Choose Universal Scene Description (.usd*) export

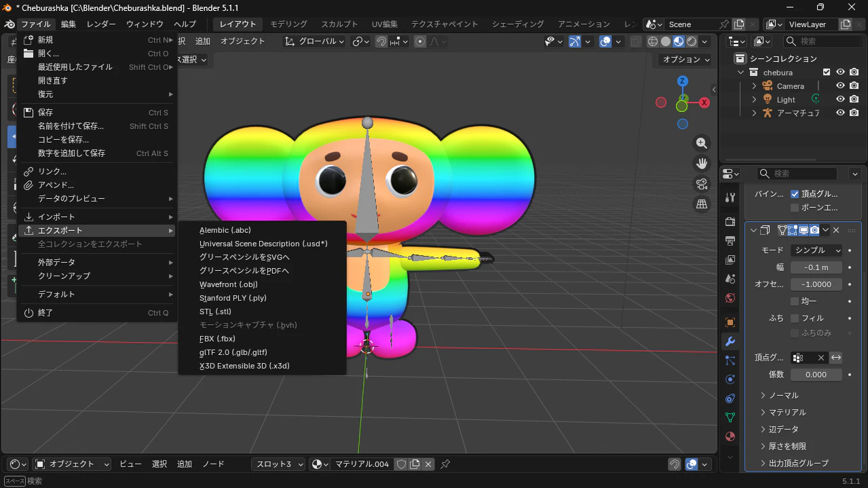click(262, 244)
